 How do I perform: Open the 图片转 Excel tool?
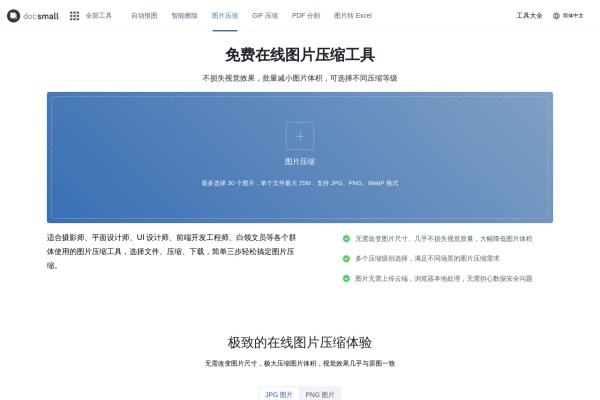tap(353, 16)
